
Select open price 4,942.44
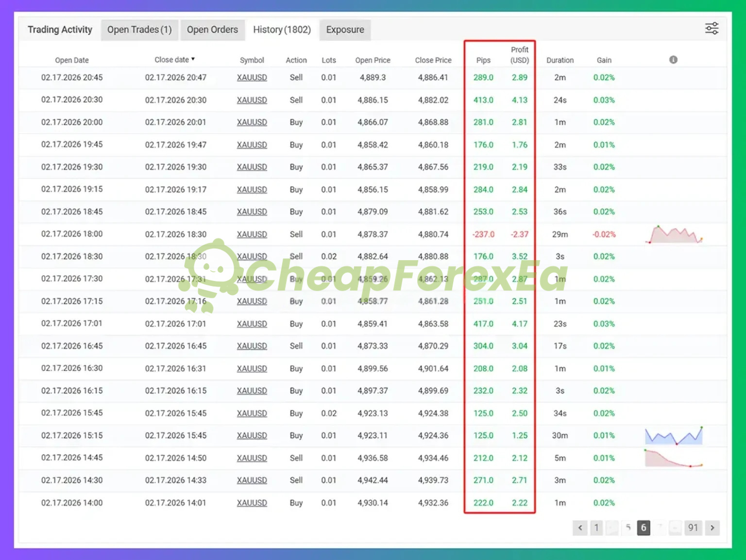(x=373, y=480)
